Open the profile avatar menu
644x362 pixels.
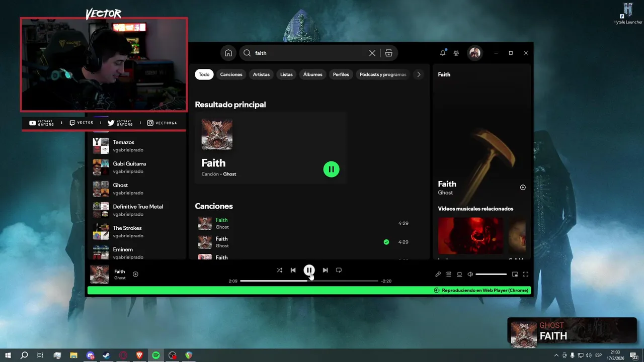click(x=474, y=53)
